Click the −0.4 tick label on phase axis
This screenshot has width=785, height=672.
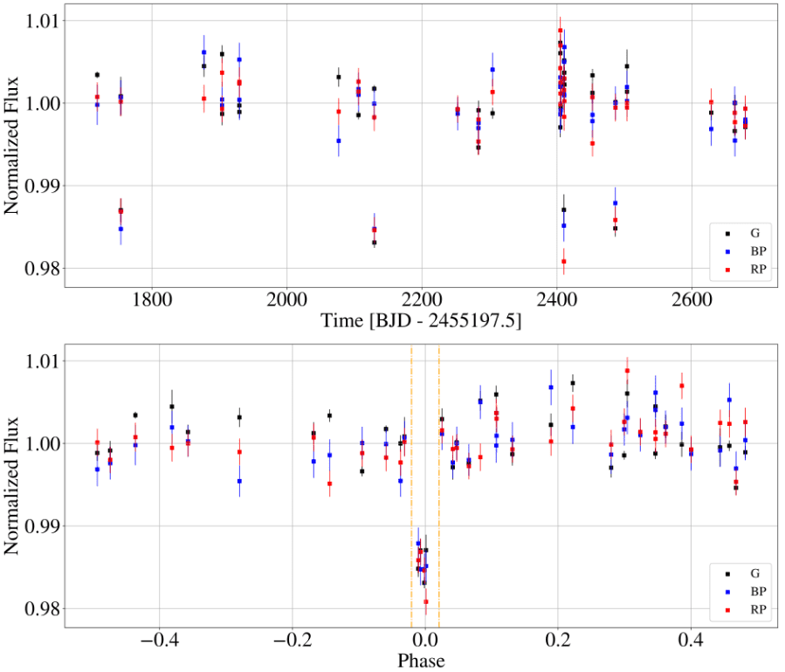point(159,640)
